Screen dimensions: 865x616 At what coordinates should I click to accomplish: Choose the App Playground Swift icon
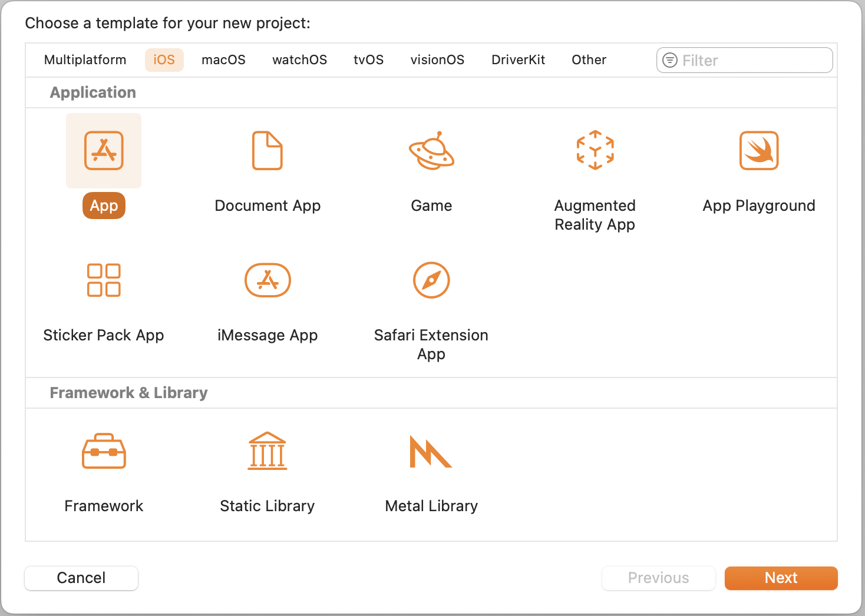[759, 151]
